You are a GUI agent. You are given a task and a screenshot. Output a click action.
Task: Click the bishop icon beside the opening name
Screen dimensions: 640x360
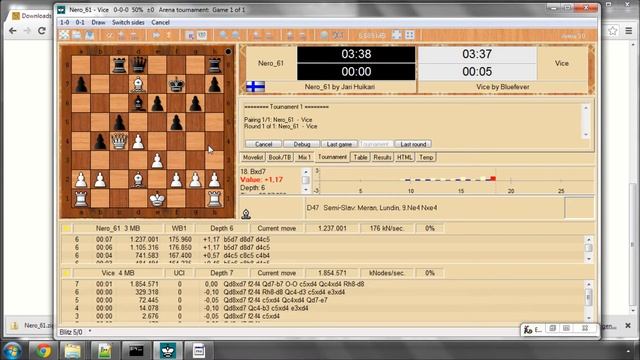pos(246,213)
